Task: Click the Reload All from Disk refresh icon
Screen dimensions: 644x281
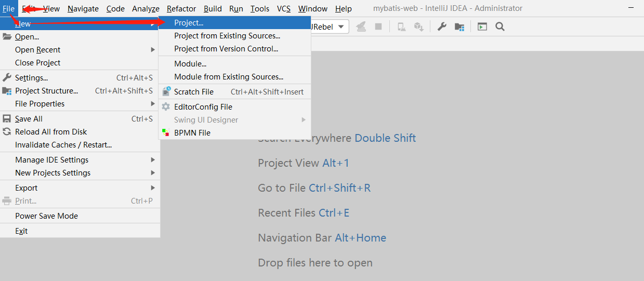Action: pos(7,131)
